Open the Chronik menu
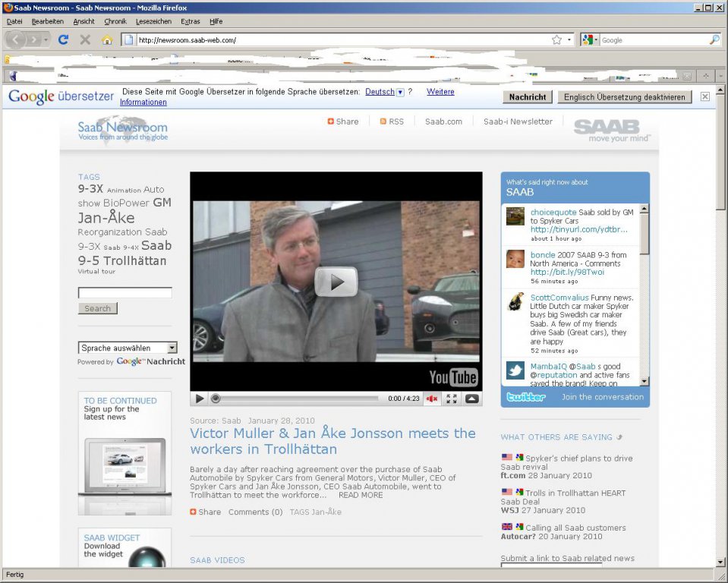Viewport: 728px width, 583px height. pyautogui.click(x=115, y=21)
